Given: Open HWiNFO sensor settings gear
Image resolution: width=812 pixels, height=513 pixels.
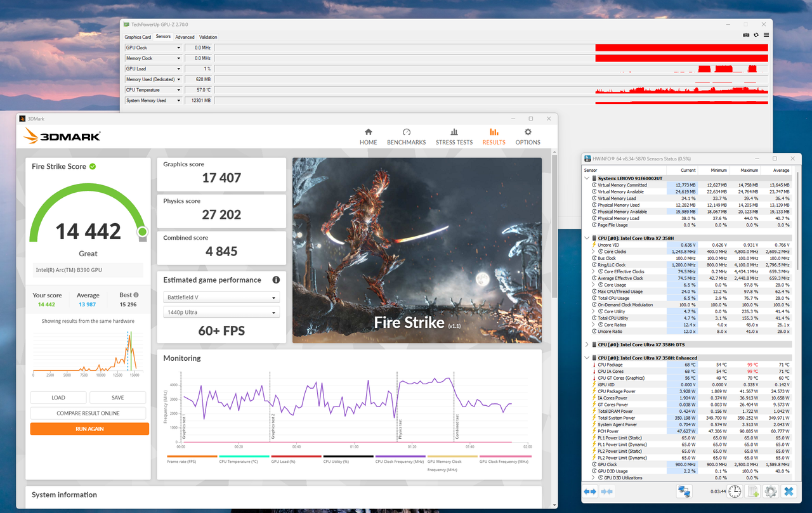Looking at the screenshot, I should tap(771, 491).
